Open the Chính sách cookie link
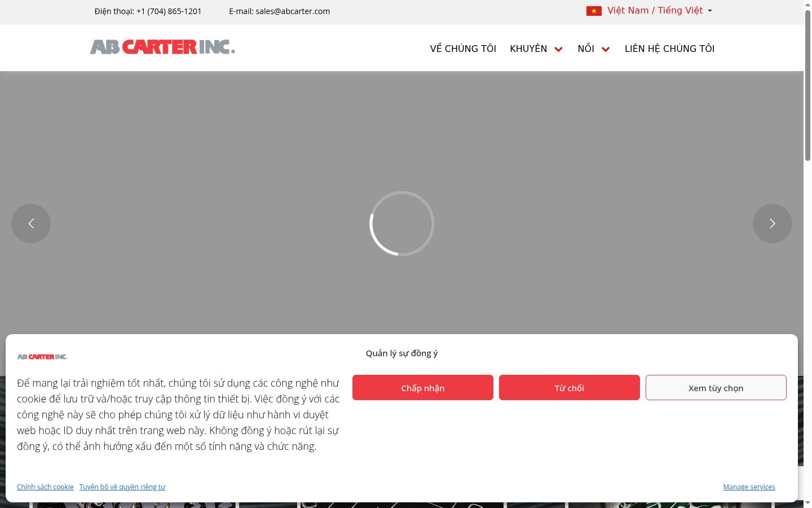Screen dimensions: 812x508 point(45,487)
